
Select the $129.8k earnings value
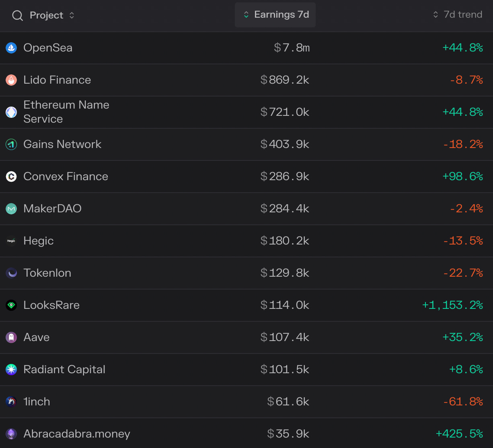[x=285, y=273]
